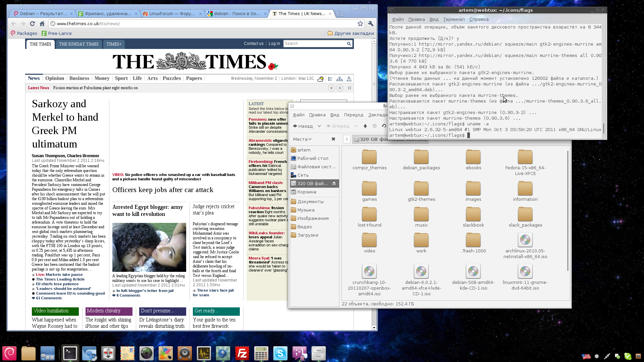644x362 pixels.
Task: Click file manager vertical scrollbar
Action: coord(568,210)
